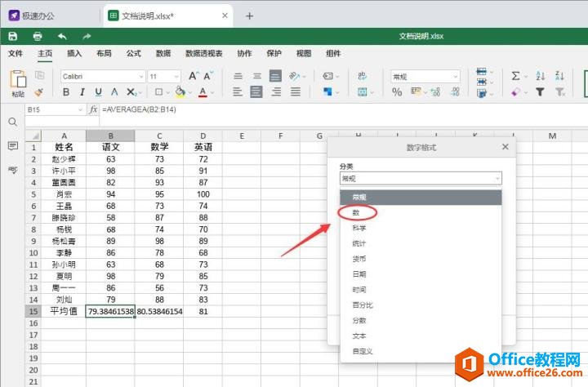Click the select-all corner of the grid
588x387 pixels.
(33, 136)
